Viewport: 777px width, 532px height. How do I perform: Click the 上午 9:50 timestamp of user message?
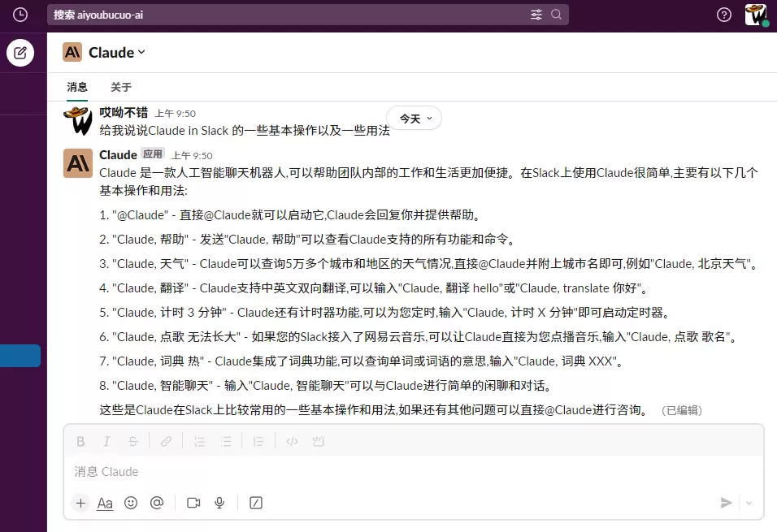[x=176, y=114]
